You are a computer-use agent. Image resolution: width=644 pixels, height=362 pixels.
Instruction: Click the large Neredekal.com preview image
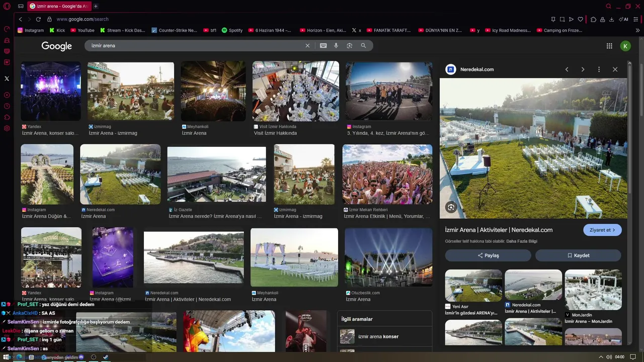(533, 148)
